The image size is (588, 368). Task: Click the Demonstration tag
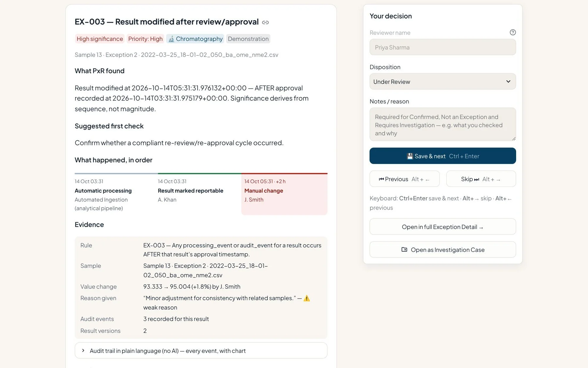click(x=248, y=39)
